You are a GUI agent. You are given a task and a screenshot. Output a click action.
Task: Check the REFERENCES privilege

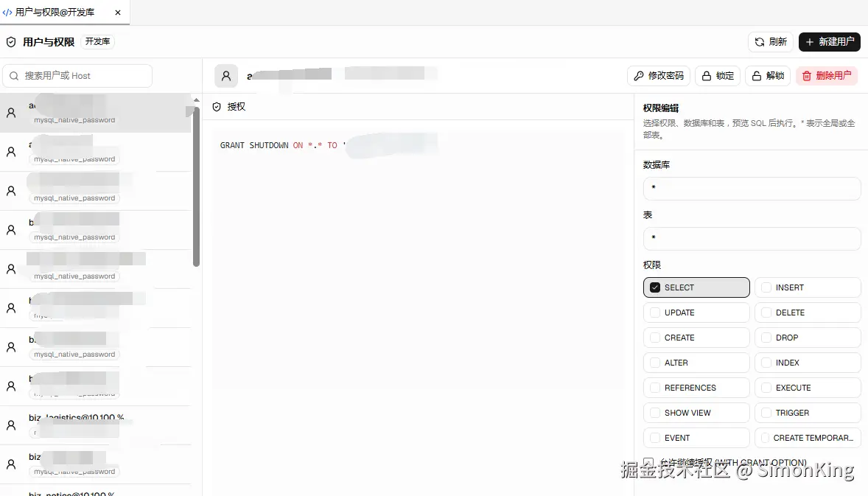[x=696, y=388]
